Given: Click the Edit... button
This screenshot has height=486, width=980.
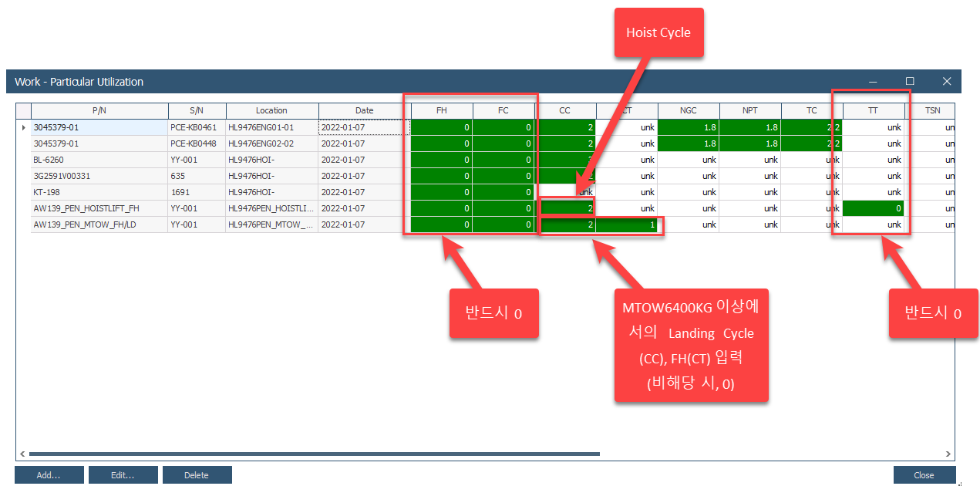Looking at the screenshot, I should click(x=123, y=475).
